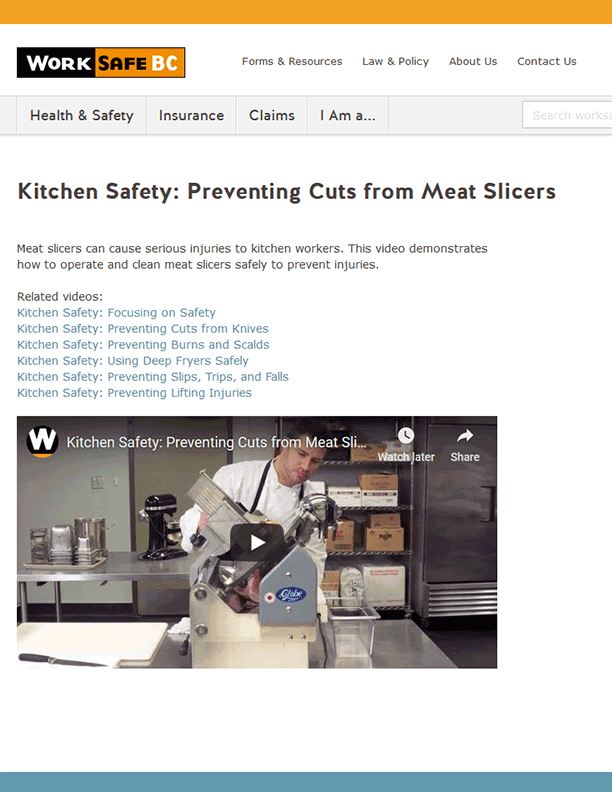Open the Insurance menu
This screenshot has width=612, height=792.
[x=191, y=116]
